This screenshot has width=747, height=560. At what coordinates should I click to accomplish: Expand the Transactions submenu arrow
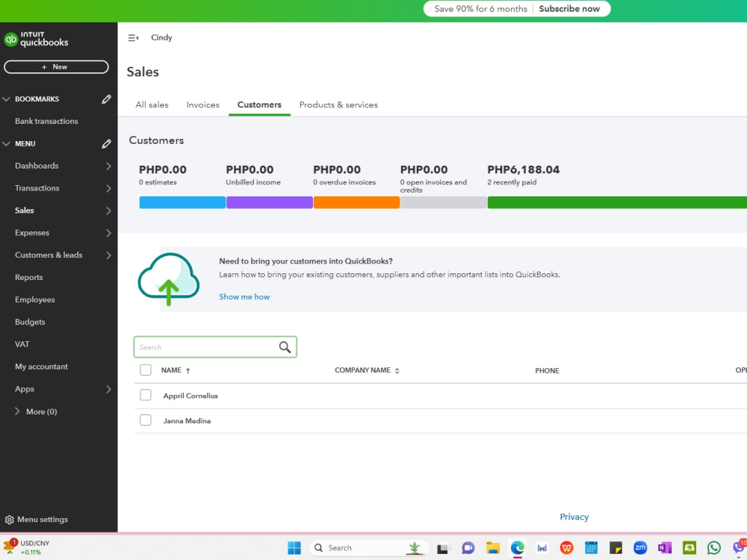pyautogui.click(x=108, y=189)
